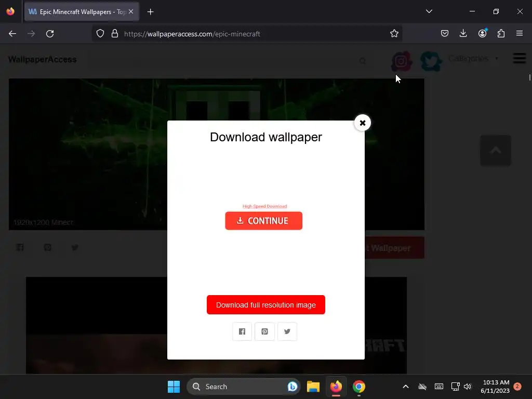Viewport: 532px width, 399px height.
Task: Click the taskbar Search box
Action: point(243,387)
